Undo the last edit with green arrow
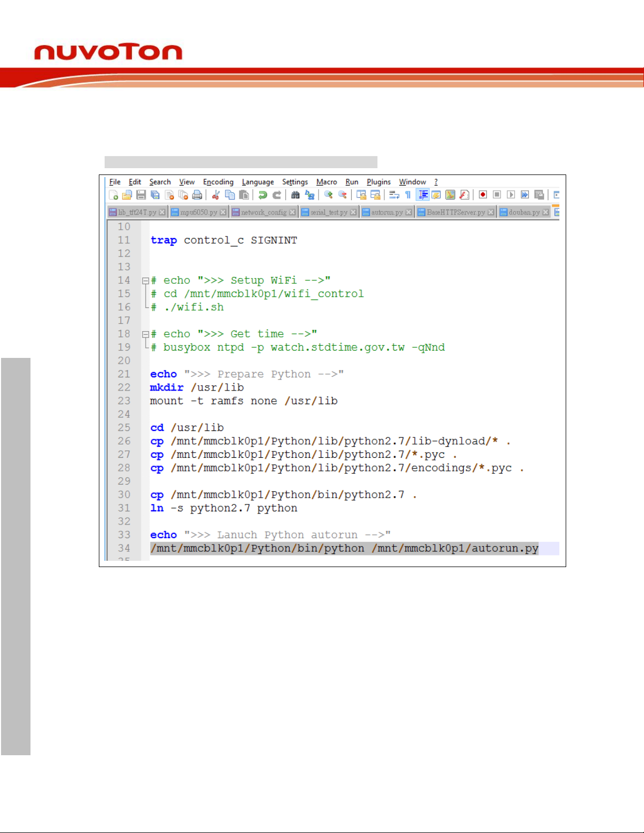This screenshot has width=644, height=833. click(x=262, y=195)
